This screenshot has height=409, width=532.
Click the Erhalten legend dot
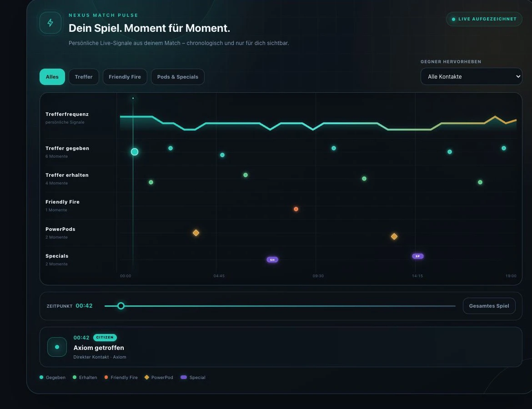[x=75, y=377]
